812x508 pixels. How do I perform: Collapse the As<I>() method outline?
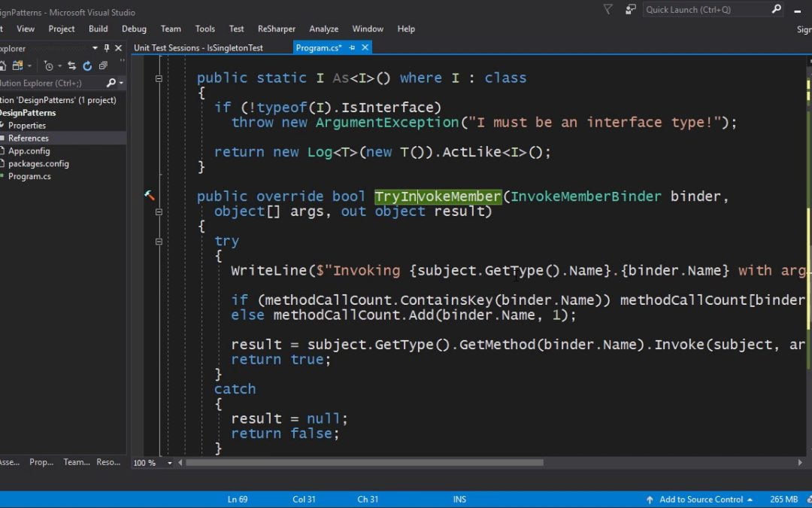[159, 79]
